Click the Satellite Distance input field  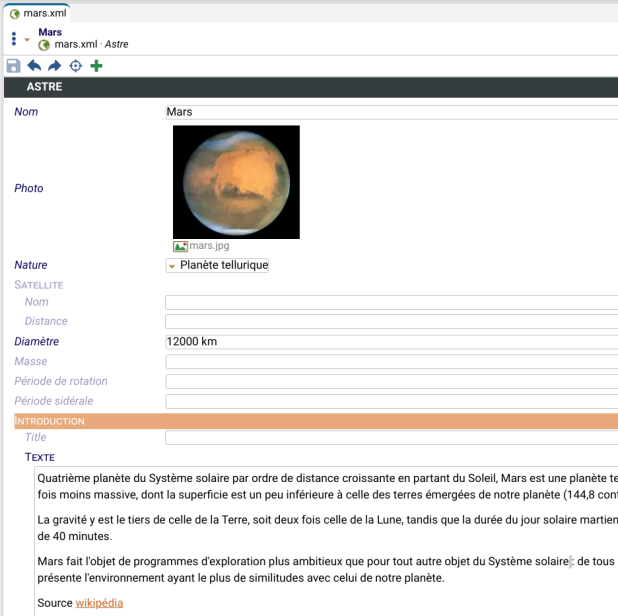pyautogui.click(x=390, y=321)
